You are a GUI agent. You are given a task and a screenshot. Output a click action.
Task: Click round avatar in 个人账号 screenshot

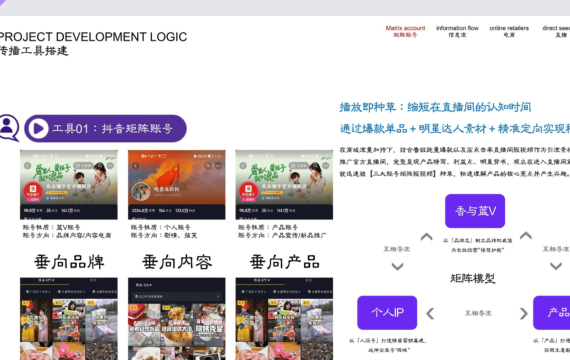tap(141, 191)
